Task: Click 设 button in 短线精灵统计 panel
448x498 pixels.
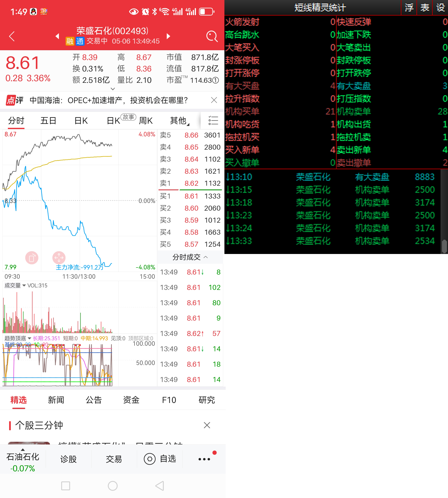Action: 440,8
